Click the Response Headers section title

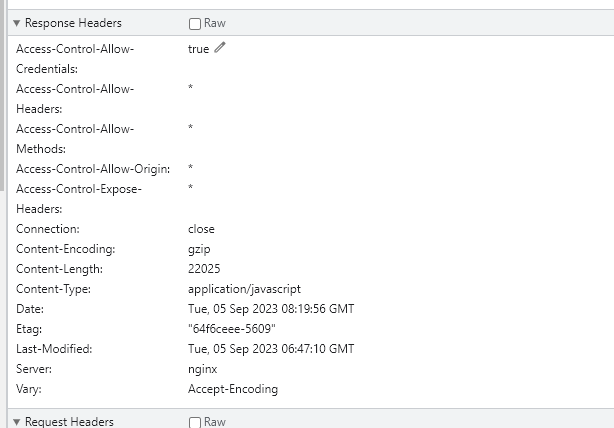pos(73,23)
